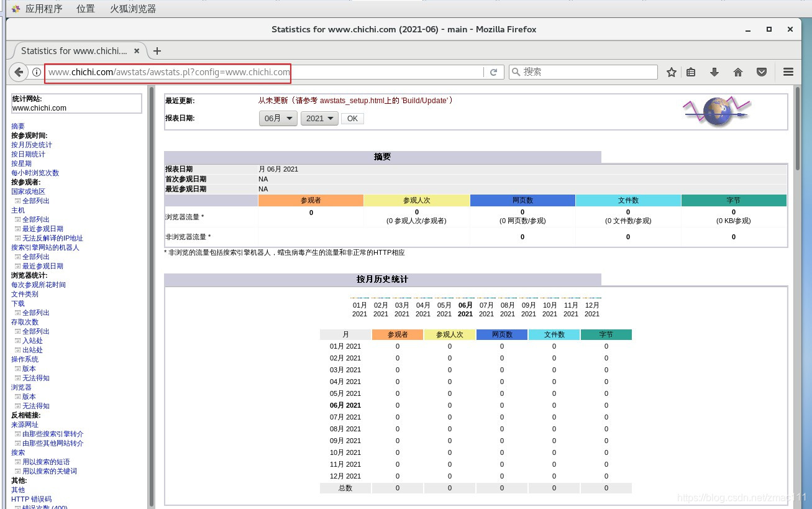This screenshot has height=509, width=812.
Task: Close the Statistics for www.chichi tab
Action: click(x=137, y=51)
